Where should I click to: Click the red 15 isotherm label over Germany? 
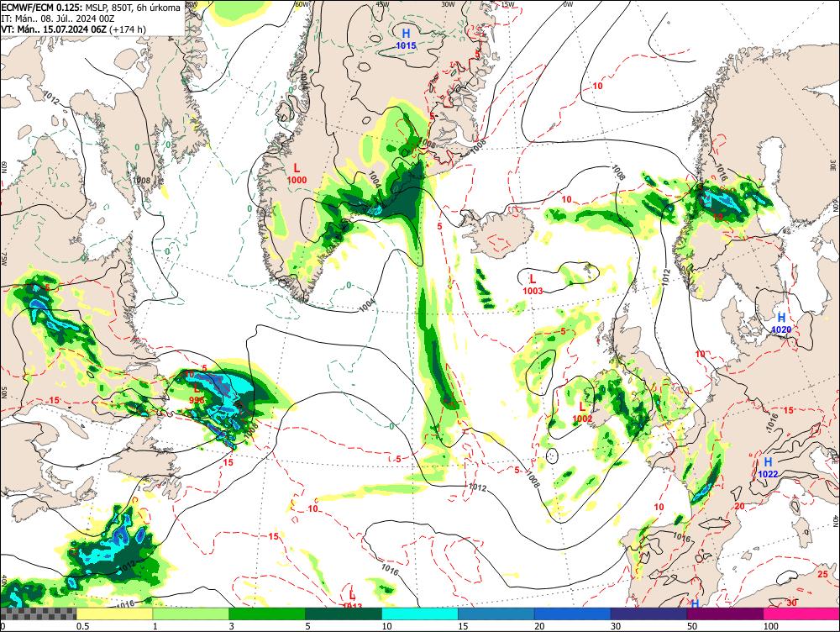click(x=788, y=411)
